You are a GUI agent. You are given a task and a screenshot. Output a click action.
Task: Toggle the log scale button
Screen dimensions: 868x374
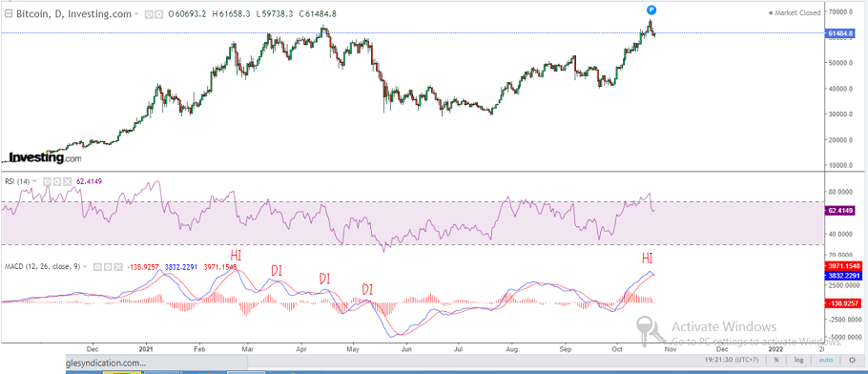coord(798,360)
